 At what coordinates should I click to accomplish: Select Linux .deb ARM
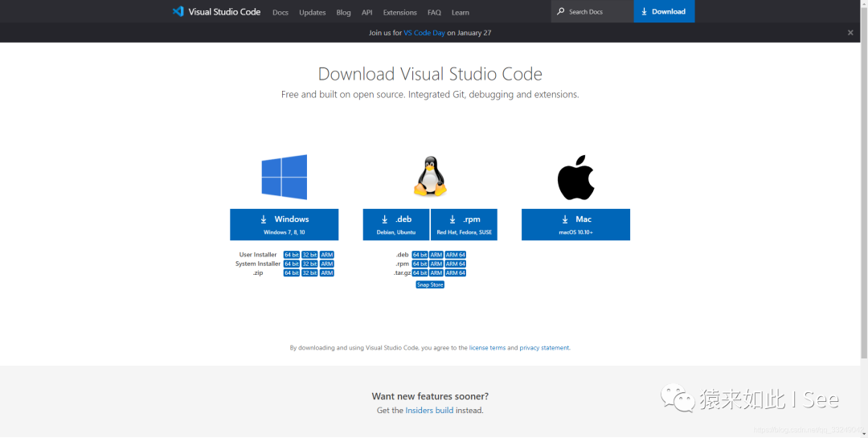(x=436, y=255)
